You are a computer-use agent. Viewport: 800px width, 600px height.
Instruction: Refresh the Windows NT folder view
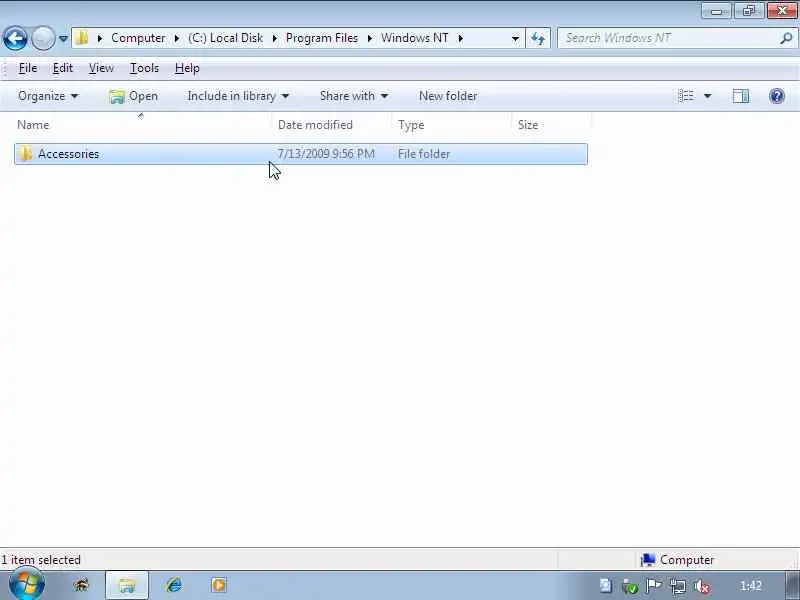coord(538,38)
